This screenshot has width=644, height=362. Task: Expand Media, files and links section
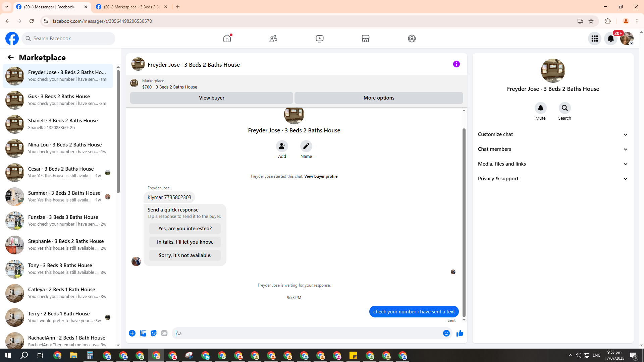553,164
